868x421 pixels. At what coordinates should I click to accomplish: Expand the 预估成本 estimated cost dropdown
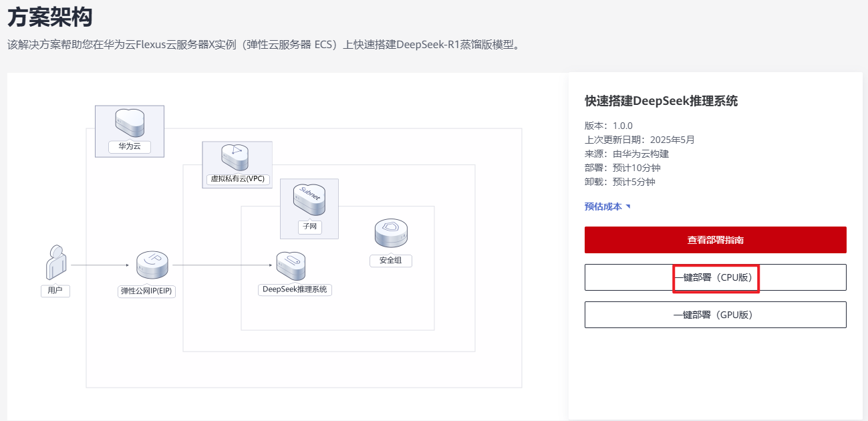pos(607,206)
